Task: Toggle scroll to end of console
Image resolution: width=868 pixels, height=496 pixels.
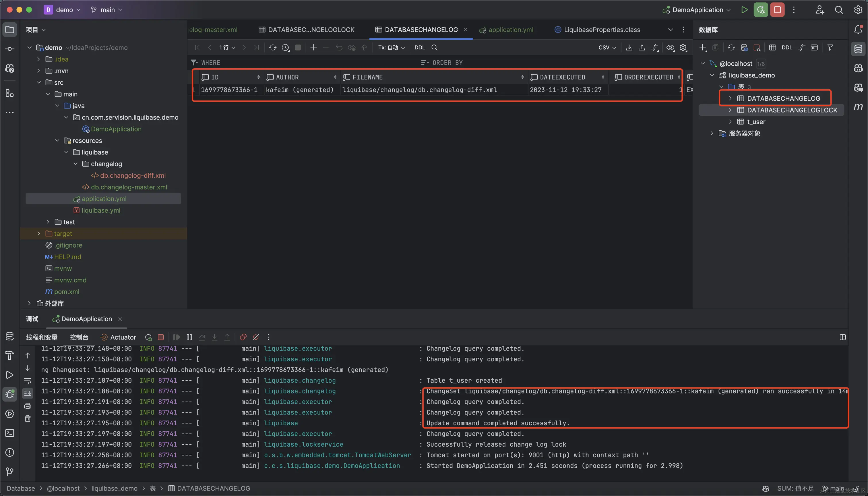Action: (x=28, y=393)
